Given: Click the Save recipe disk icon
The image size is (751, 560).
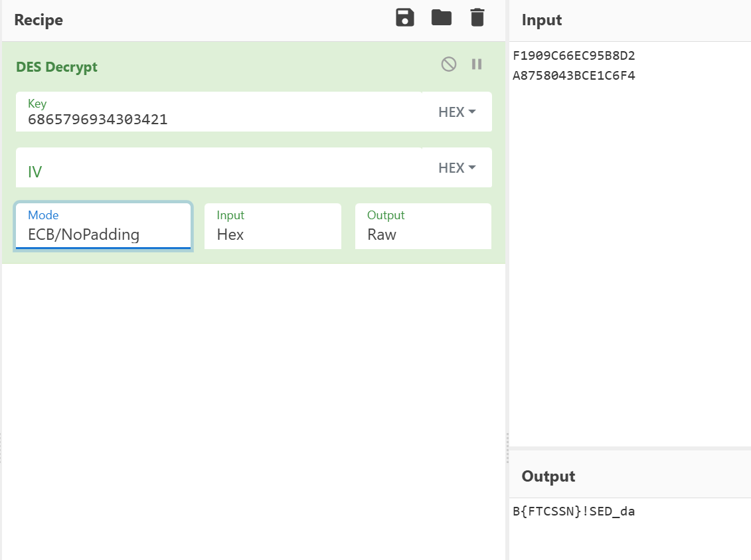Looking at the screenshot, I should pos(405,18).
